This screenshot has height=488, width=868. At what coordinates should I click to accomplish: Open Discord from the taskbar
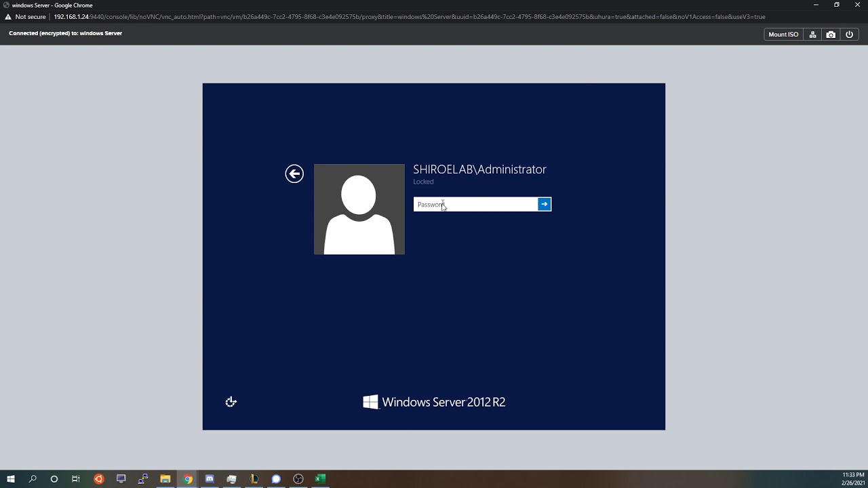click(210, 479)
